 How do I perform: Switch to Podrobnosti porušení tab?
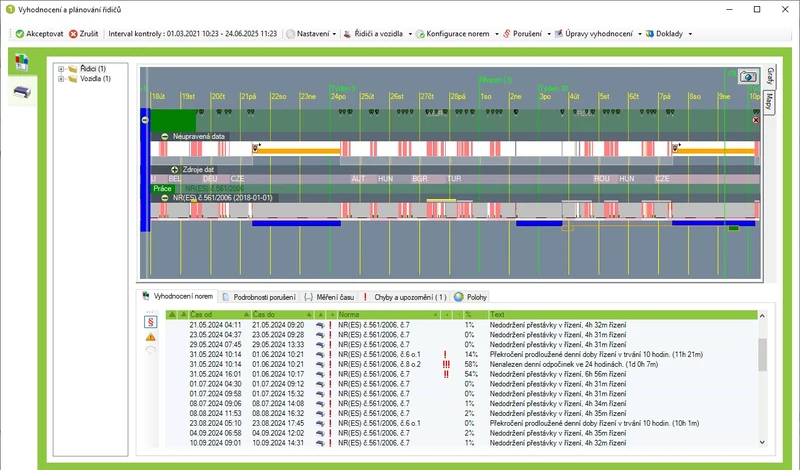pyautogui.click(x=259, y=297)
